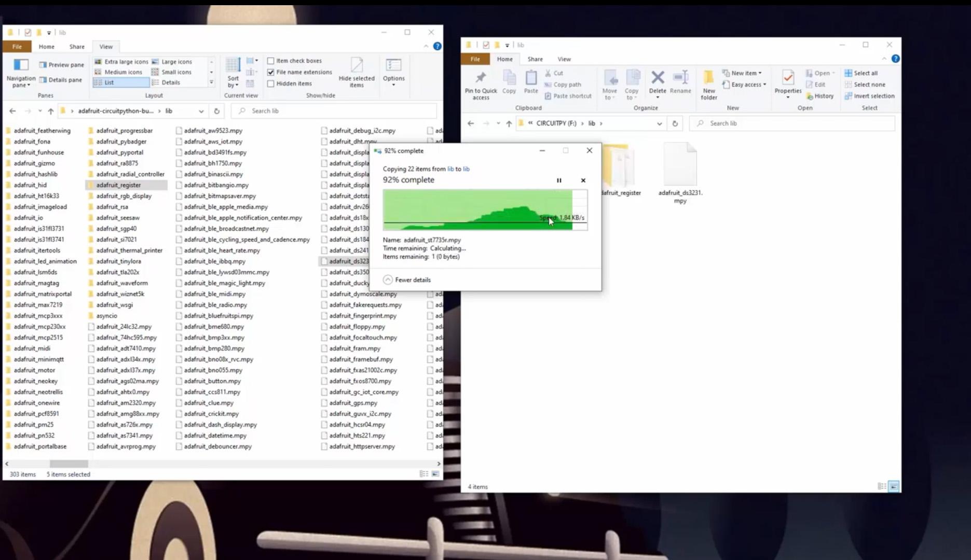Select Extra large icons layout

coord(121,62)
